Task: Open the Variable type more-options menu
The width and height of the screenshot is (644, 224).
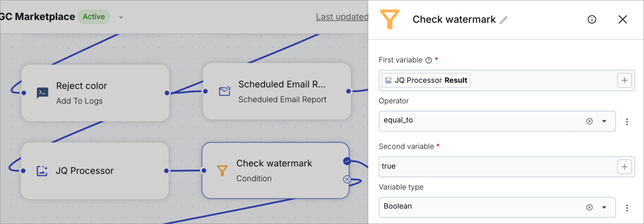Action: point(627,208)
